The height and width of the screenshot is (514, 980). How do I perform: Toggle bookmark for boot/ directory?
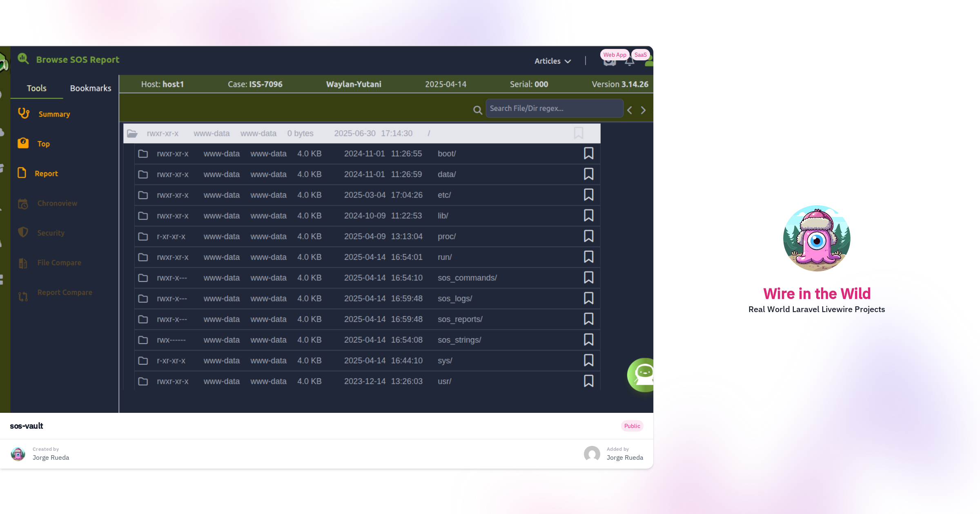[588, 153]
